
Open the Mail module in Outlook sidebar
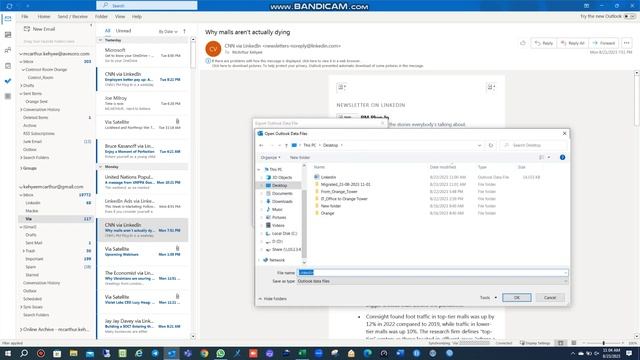pyautogui.click(x=8, y=19)
